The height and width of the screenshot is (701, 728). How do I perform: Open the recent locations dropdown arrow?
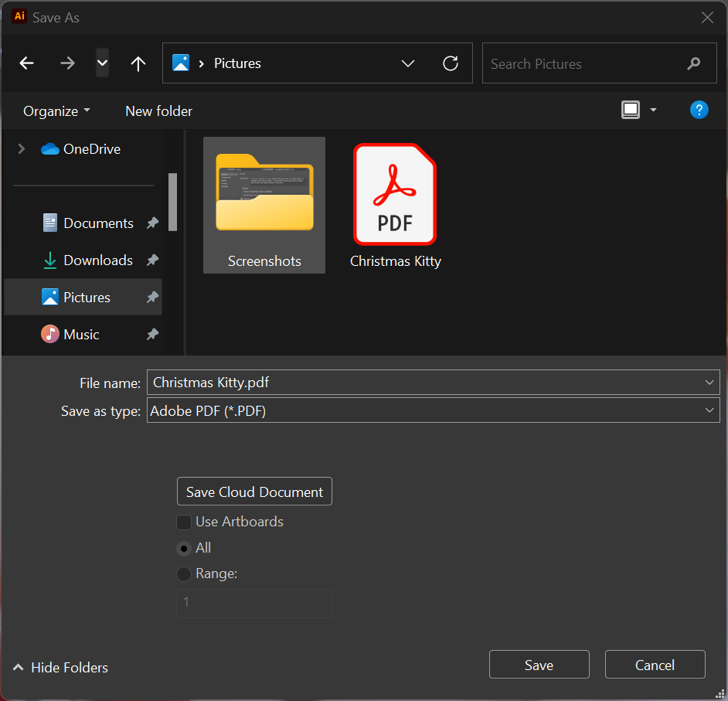coord(102,63)
